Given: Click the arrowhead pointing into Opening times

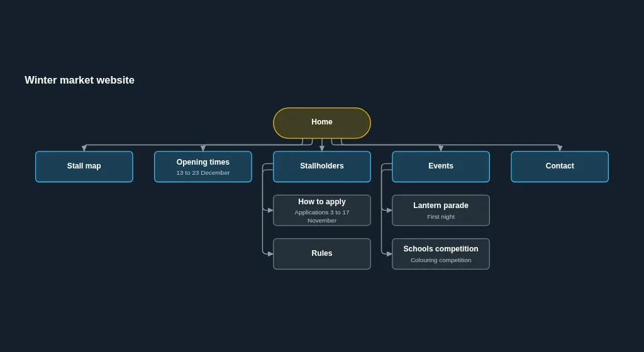Looking at the screenshot, I should [203, 148].
